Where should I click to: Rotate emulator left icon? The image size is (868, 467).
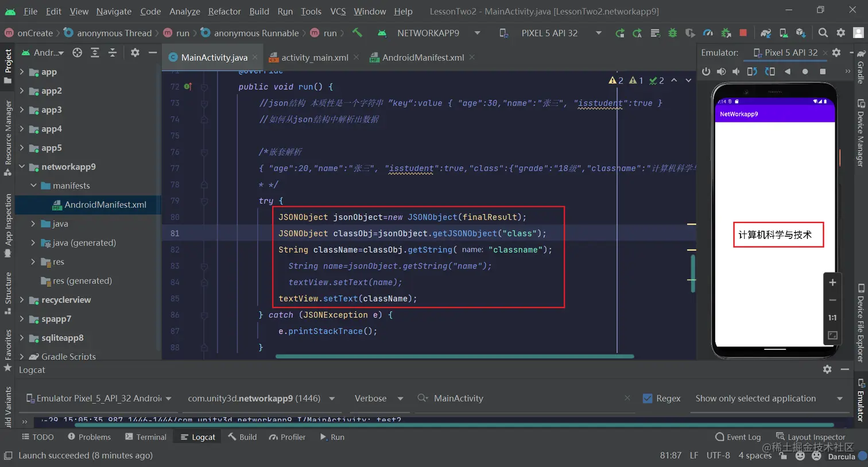click(x=752, y=71)
